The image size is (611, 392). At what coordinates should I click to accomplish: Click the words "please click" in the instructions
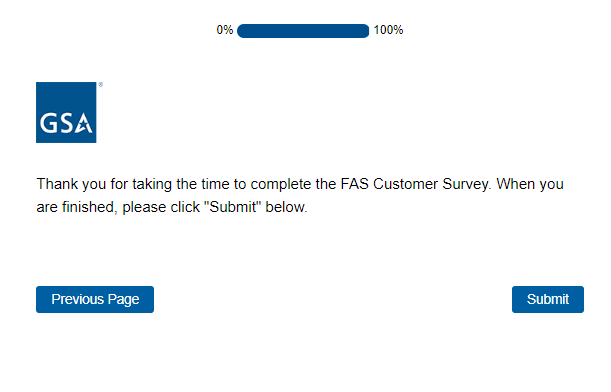161,207
